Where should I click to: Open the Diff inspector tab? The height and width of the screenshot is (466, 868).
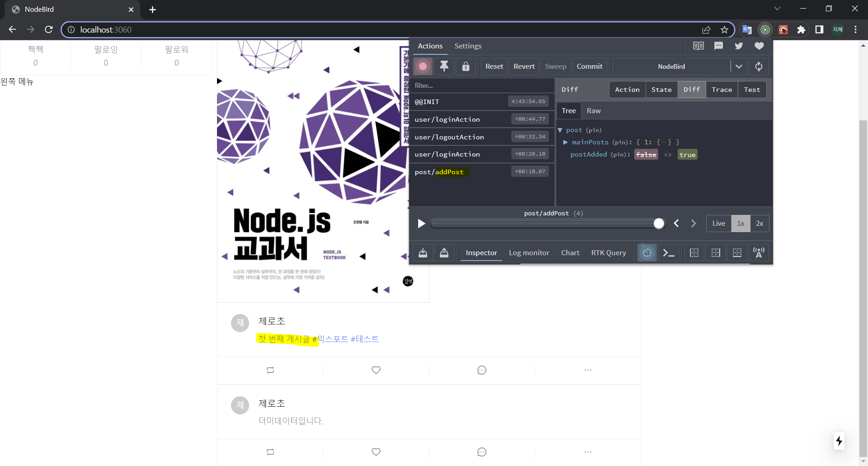pyautogui.click(x=692, y=90)
